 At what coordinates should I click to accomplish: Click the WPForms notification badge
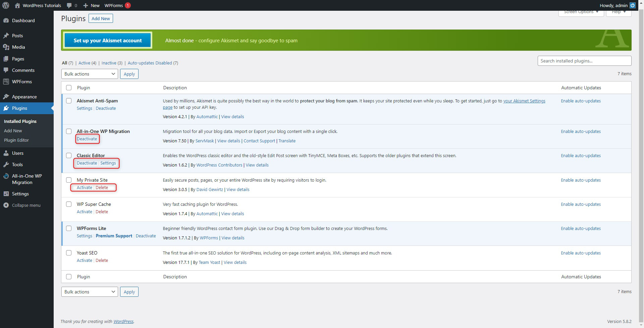pyautogui.click(x=128, y=5)
